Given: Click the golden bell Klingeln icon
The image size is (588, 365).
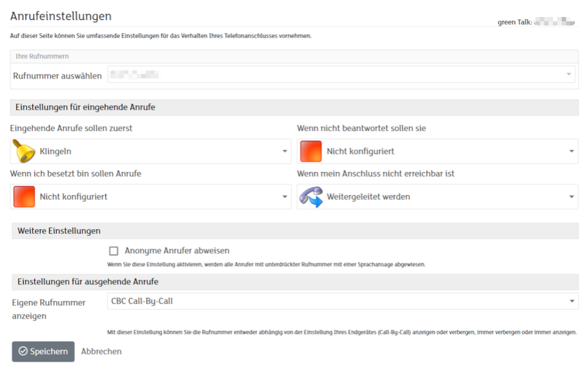Looking at the screenshot, I should click(x=24, y=151).
